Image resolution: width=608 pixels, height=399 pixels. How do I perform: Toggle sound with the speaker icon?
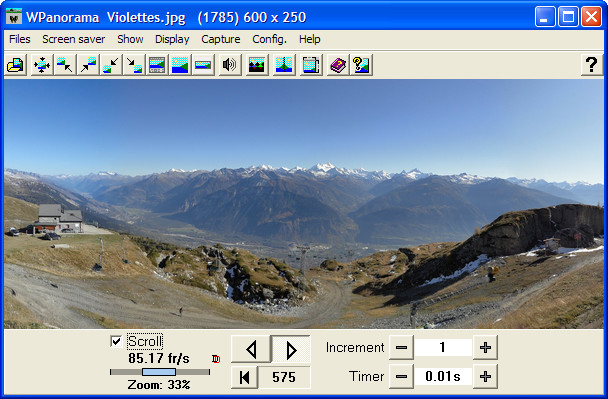pyautogui.click(x=229, y=65)
